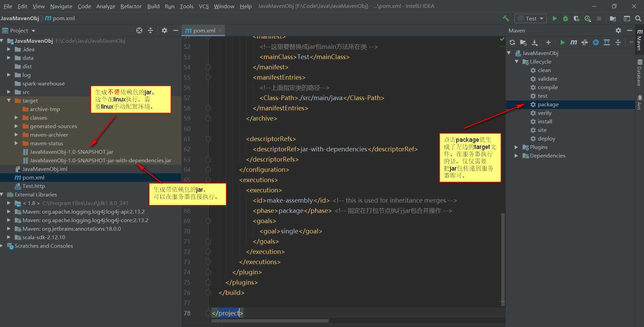Viewport: 644px width, 327px height.
Task: Select the jar-with-dependencies.jar file
Action: pos(100,160)
